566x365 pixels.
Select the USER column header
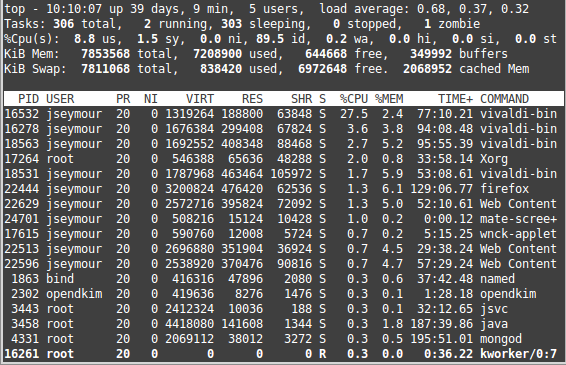[x=60, y=99]
